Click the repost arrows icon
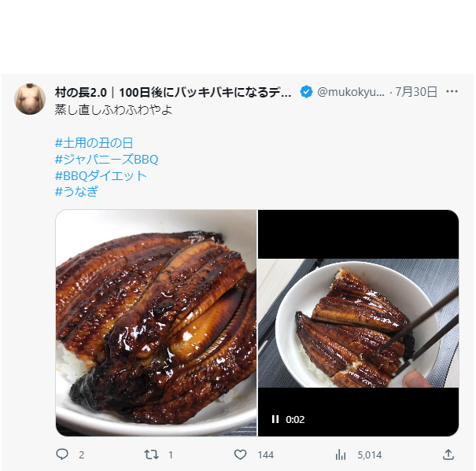Viewport: 476px width, 471px height. 151,454
